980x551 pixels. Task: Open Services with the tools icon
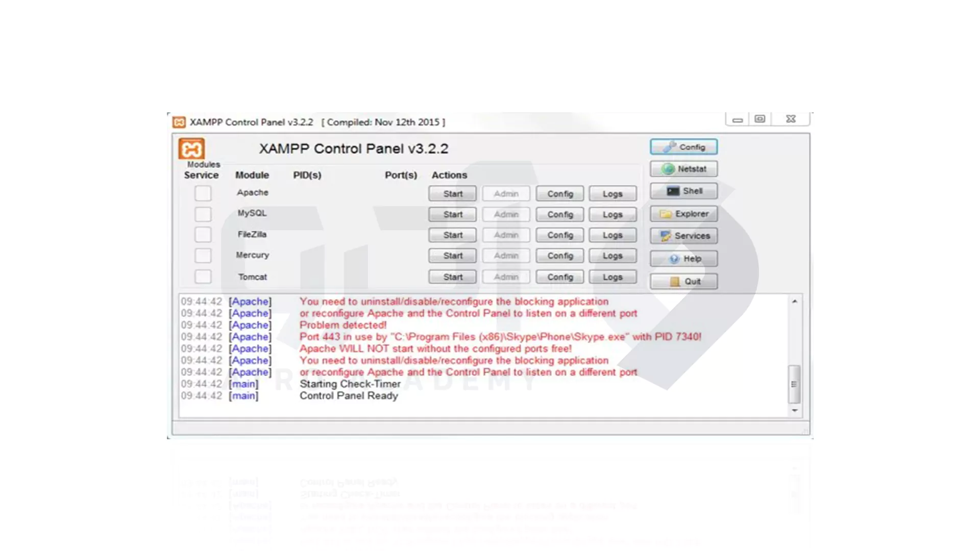[683, 236]
